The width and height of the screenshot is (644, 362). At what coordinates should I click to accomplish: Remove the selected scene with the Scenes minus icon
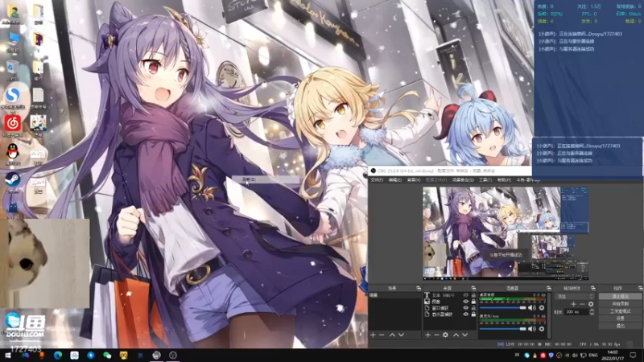[x=382, y=335]
